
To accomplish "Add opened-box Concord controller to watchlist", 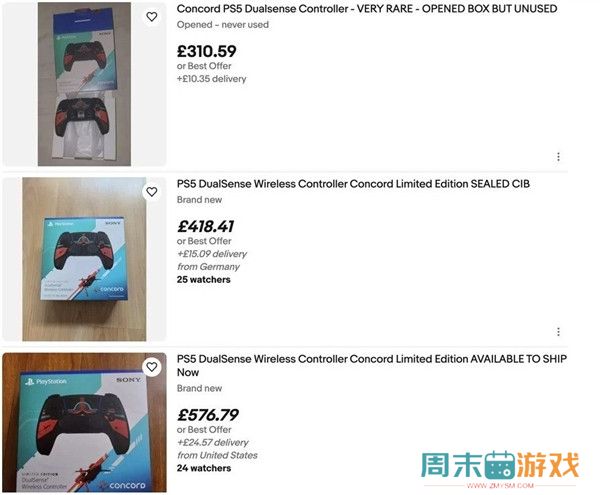I will pyautogui.click(x=152, y=16).
